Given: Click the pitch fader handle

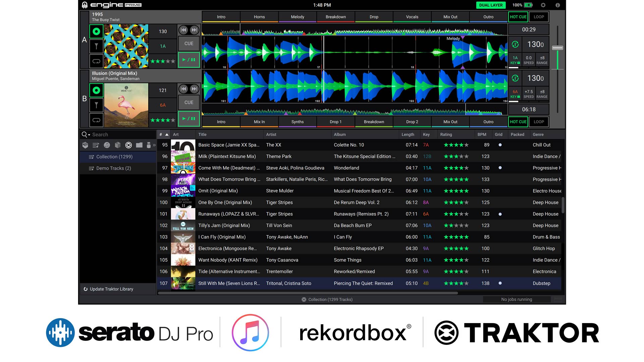Looking at the screenshot, I should [x=557, y=48].
